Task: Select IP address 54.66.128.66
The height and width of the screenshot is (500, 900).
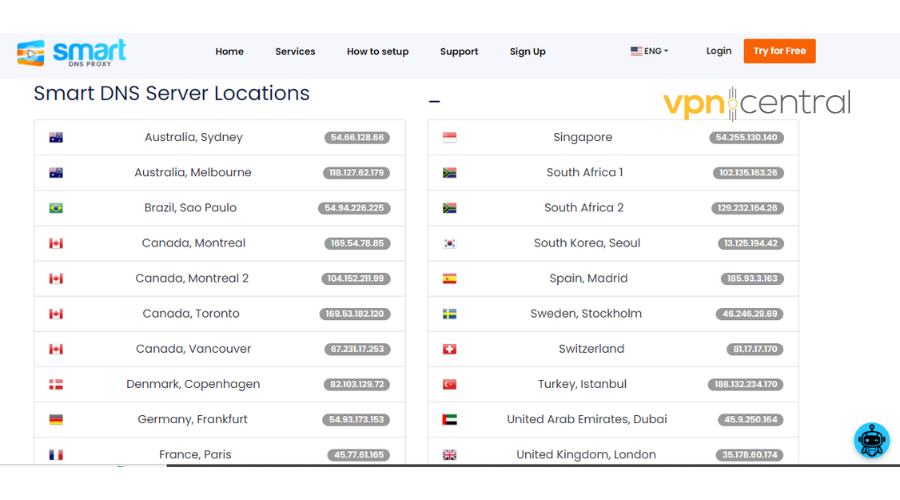Action: [357, 138]
